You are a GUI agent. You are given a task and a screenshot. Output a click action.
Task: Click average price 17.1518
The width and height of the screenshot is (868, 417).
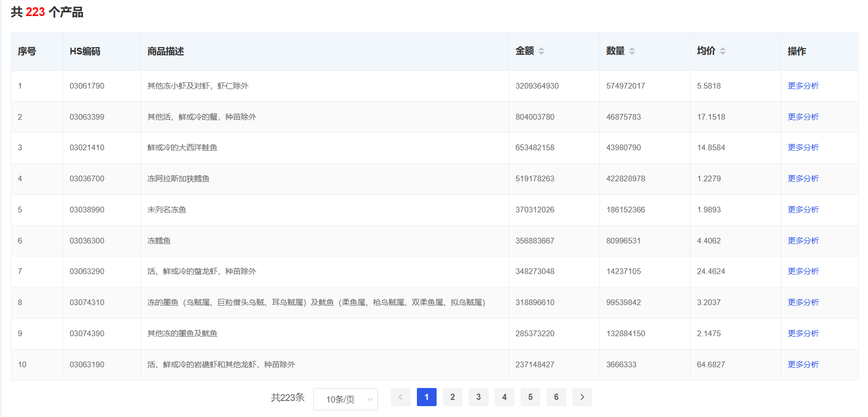711,117
